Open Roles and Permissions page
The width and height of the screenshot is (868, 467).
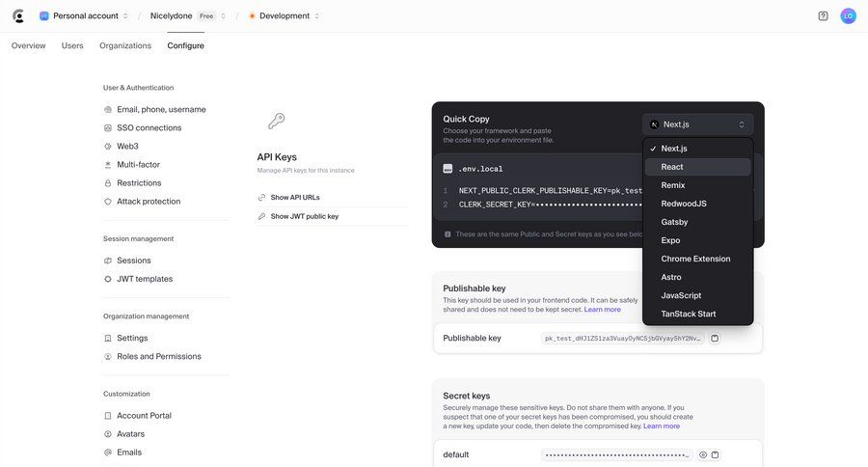click(159, 357)
